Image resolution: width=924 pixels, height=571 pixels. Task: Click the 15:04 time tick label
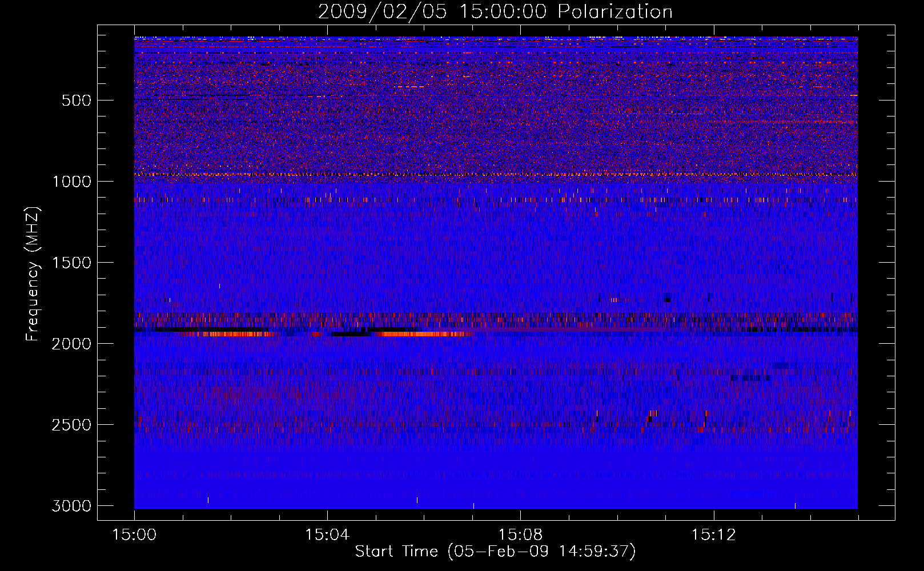[327, 535]
